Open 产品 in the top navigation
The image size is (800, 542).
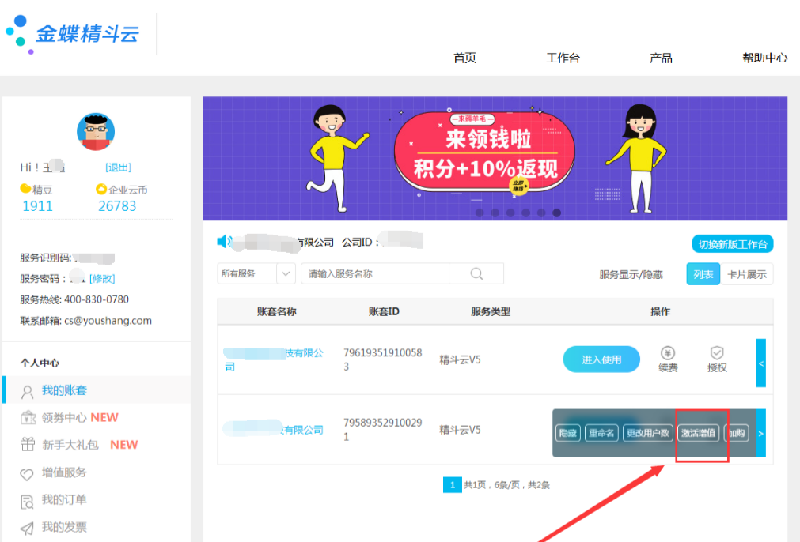(660, 58)
